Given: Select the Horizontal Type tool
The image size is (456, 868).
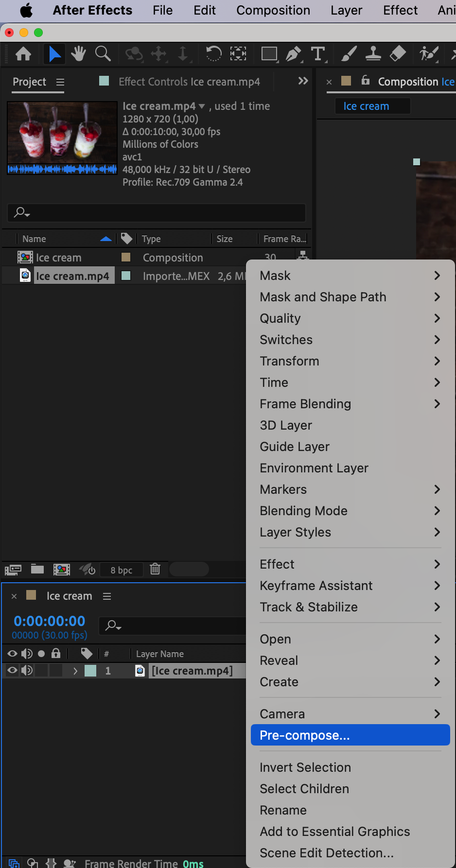Looking at the screenshot, I should [x=318, y=53].
